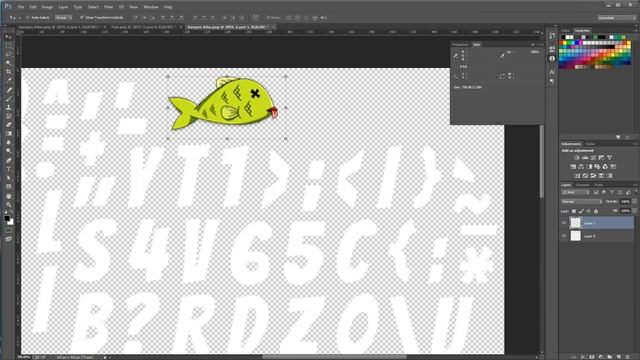This screenshot has width=640, height=360.
Task: Select the Zoom tool in toolbox
Action: [9, 204]
